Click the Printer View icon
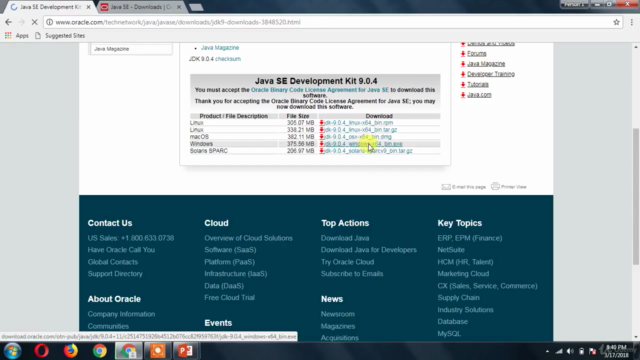This screenshot has height=360, width=640. point(495,186)
